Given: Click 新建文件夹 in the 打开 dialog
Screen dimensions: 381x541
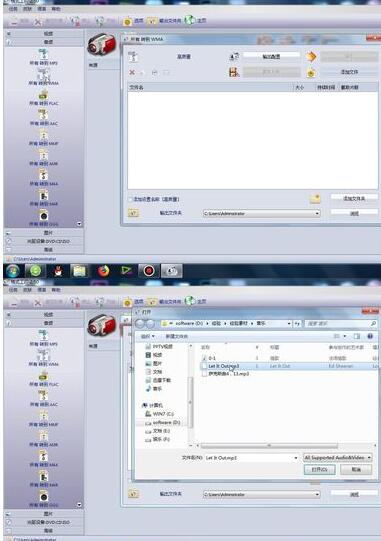Looking at the screenshot, I should click(176, 336).
